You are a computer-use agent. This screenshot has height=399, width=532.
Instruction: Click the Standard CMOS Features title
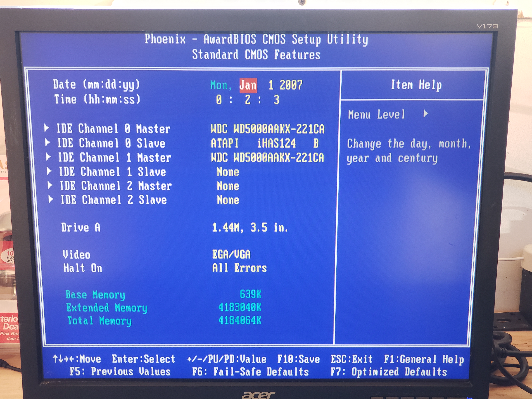256,55
